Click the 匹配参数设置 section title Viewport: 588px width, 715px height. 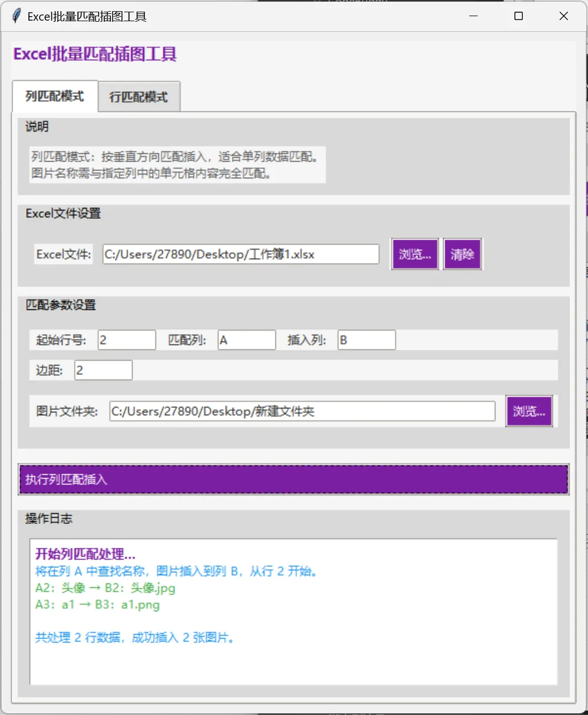(61, 305)
